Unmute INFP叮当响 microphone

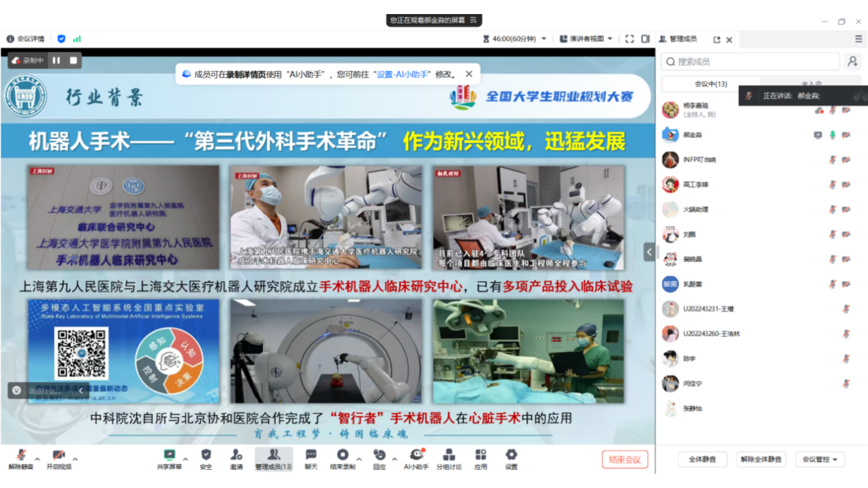[832, 160]
